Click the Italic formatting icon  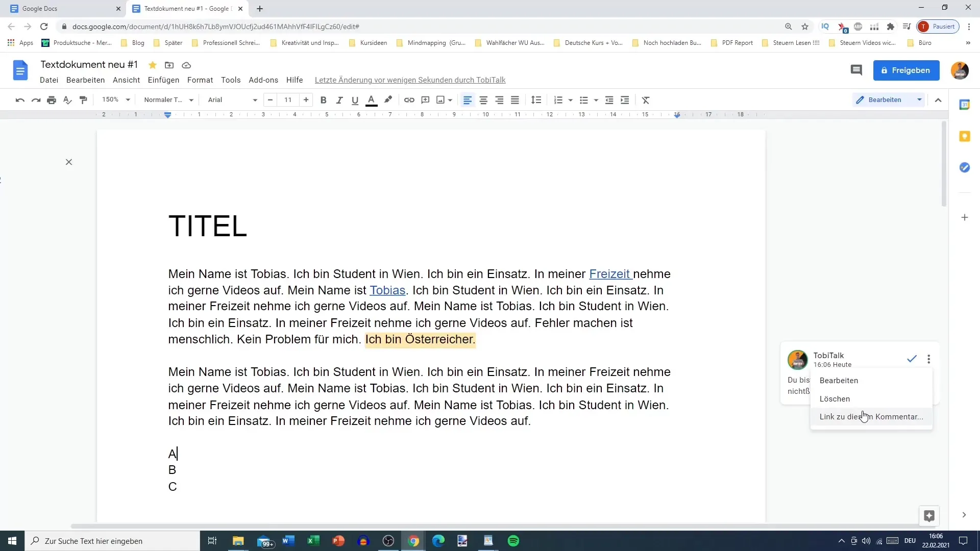(338, 99)
